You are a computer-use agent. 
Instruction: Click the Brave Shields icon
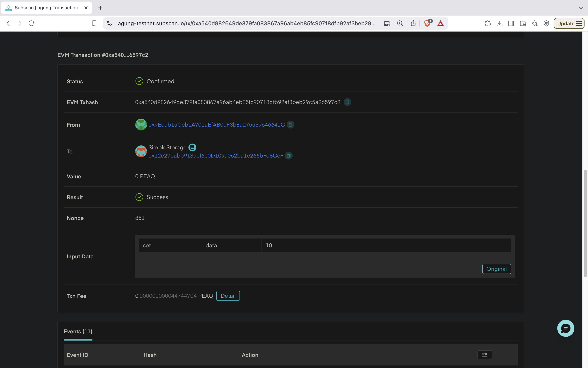[427, 23]
